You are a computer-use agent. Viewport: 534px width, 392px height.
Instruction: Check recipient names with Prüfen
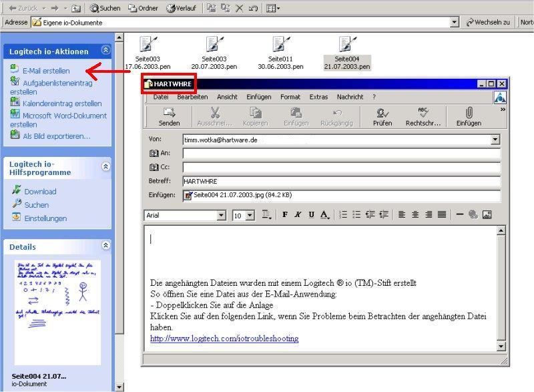pyautogui.click(x=382, y=116)
